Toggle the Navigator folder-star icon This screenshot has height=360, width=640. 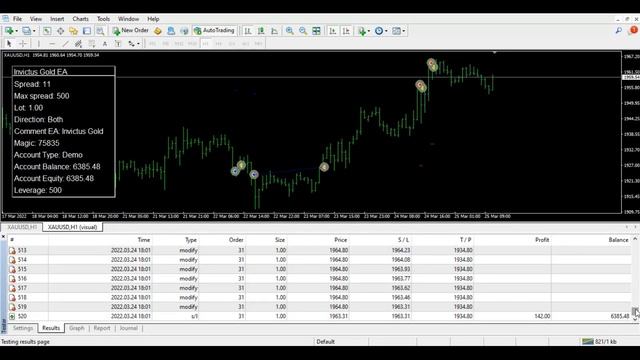(x=73, y=31)
